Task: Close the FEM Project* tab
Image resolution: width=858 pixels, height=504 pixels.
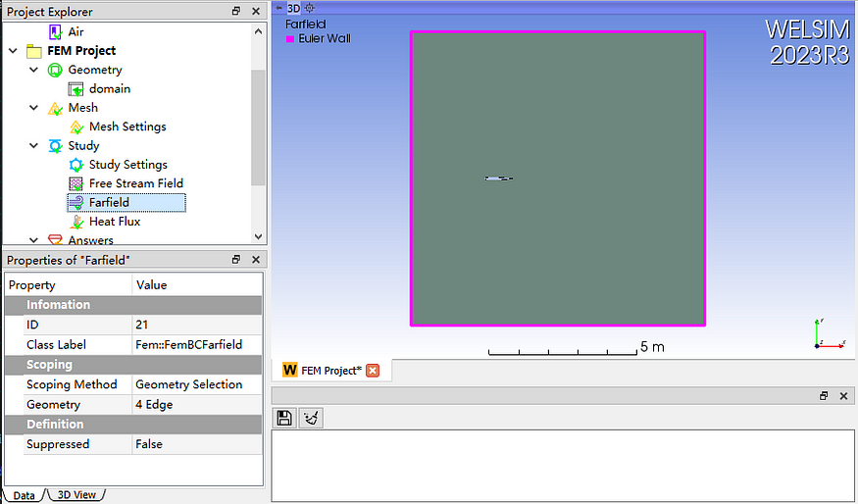Action: click(x=373, y=371)
